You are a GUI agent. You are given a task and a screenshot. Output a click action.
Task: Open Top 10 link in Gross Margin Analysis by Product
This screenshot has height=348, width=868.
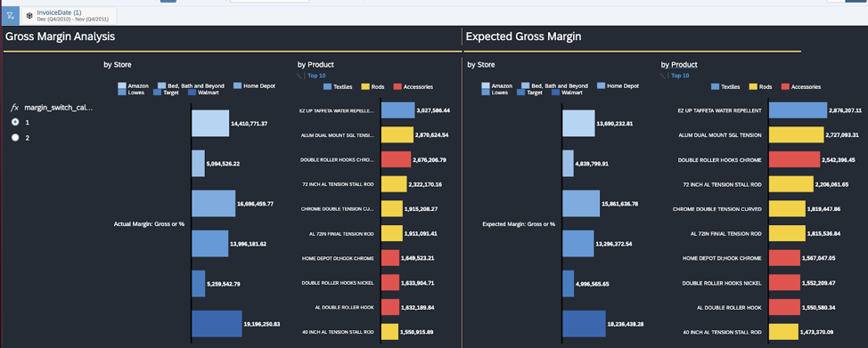point(316,76)
